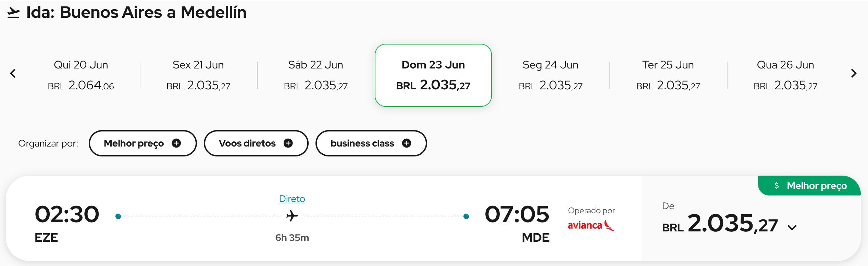The height and width of the screenshot is (266, 868).
Task: Click the previous dates left arrow
Action: [13, 73]
